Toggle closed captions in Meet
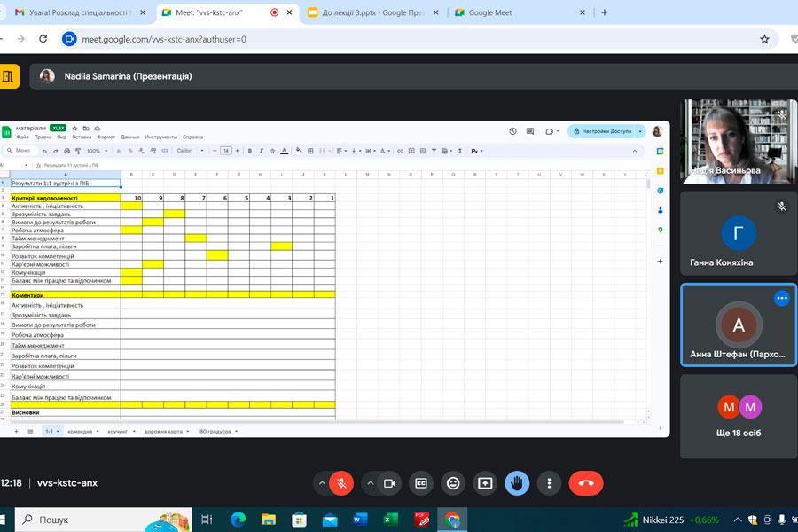This screenshot has width=798, height=532. click(x=421, y=483)
